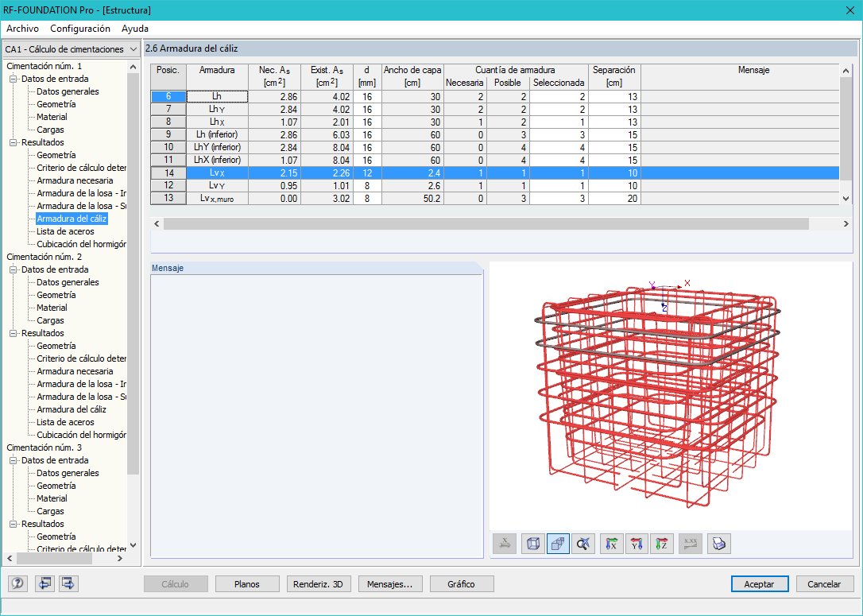Confirm with the Aceptar button

pyautogui.click(x=760, y=584)
